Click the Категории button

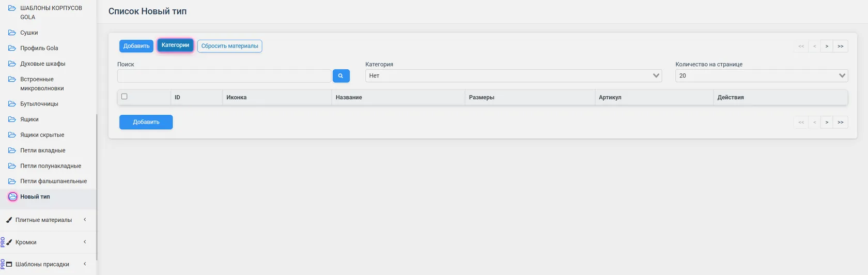tap(175, 45)
